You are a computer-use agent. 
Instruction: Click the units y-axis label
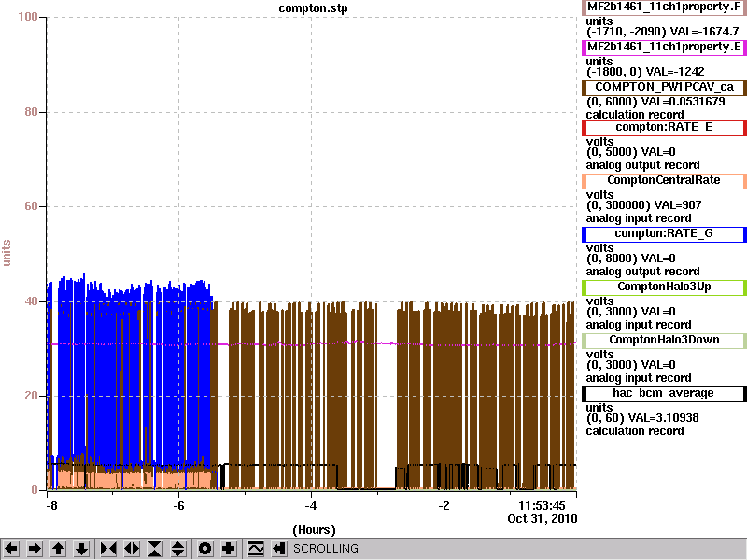7,253
